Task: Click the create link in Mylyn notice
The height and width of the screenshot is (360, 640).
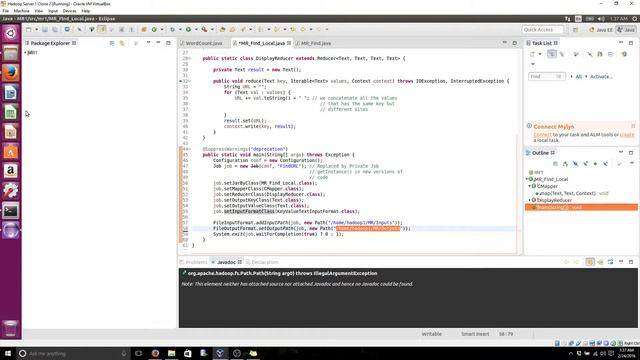Action: coord(627,135)
